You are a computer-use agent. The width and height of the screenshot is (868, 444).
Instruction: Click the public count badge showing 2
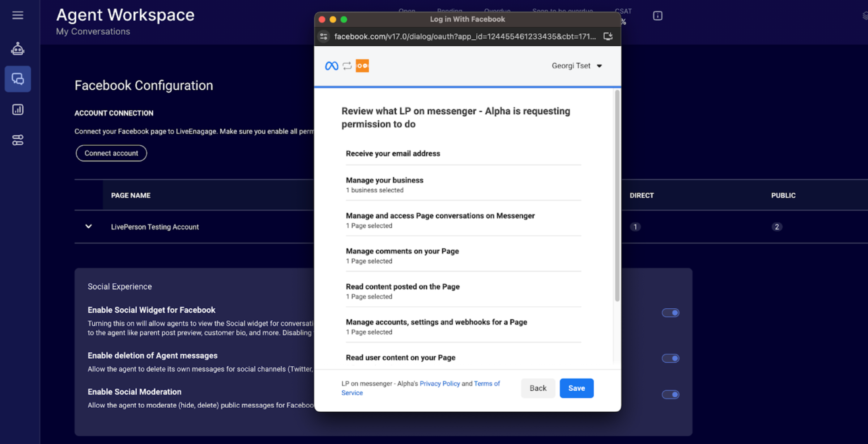point(777,227)
